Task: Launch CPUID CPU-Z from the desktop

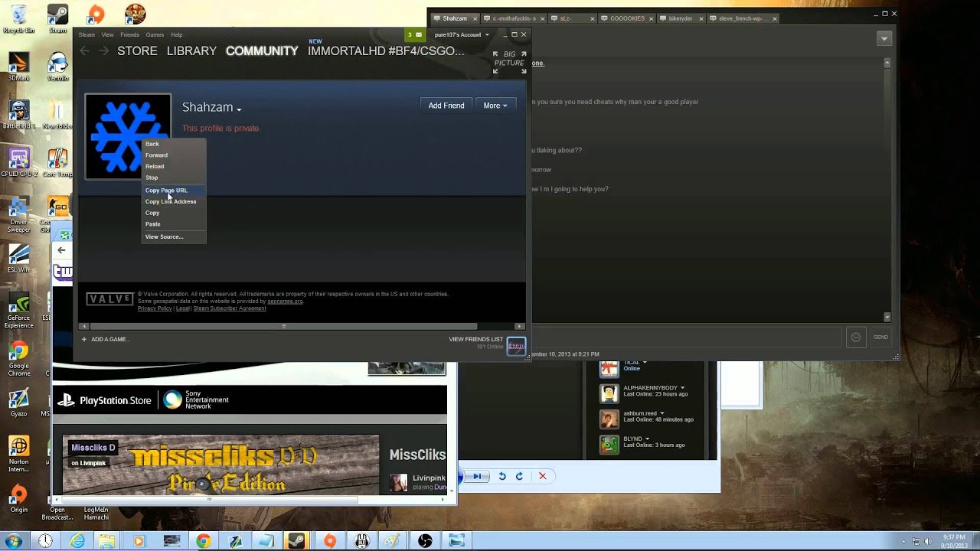Action: coord(18,162)
